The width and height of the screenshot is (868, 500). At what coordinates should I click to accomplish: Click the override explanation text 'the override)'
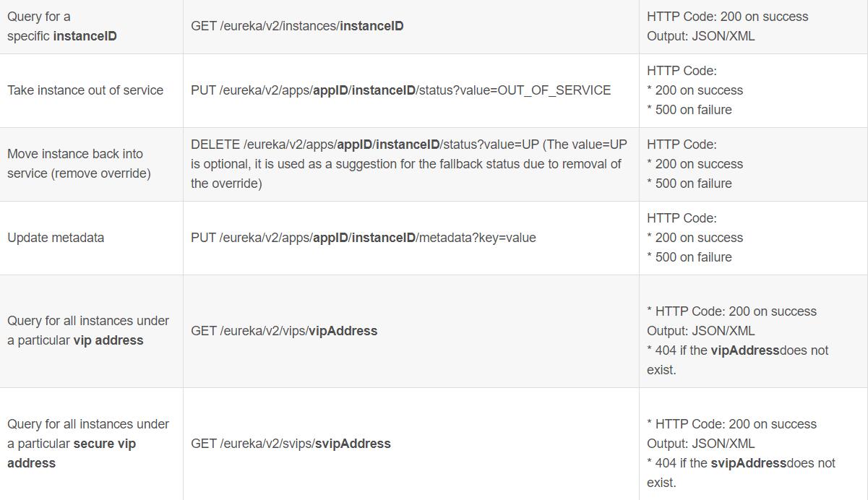(226, 184)
